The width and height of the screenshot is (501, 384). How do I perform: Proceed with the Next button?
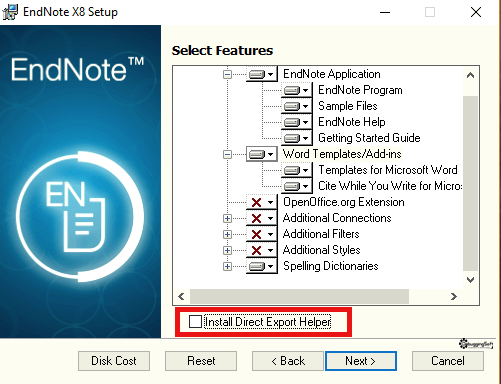(x=361, y=361)
